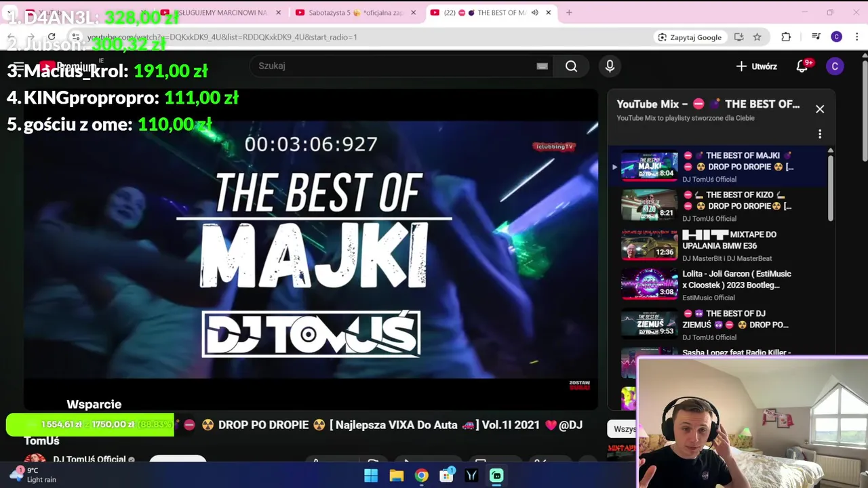Open YouTube notifications bell
This screenshot has width=868, height=488.
pyautogui.click(x=803, y=66)
